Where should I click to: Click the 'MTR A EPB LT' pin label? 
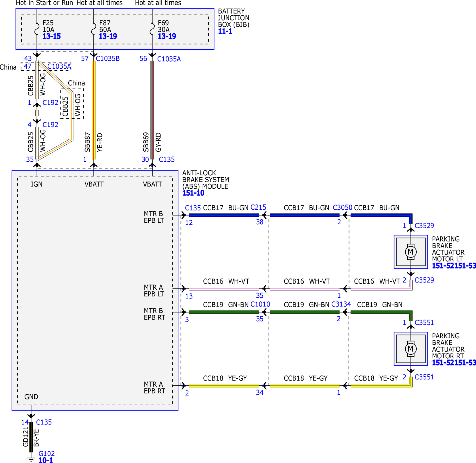click(x=154, y=290)
